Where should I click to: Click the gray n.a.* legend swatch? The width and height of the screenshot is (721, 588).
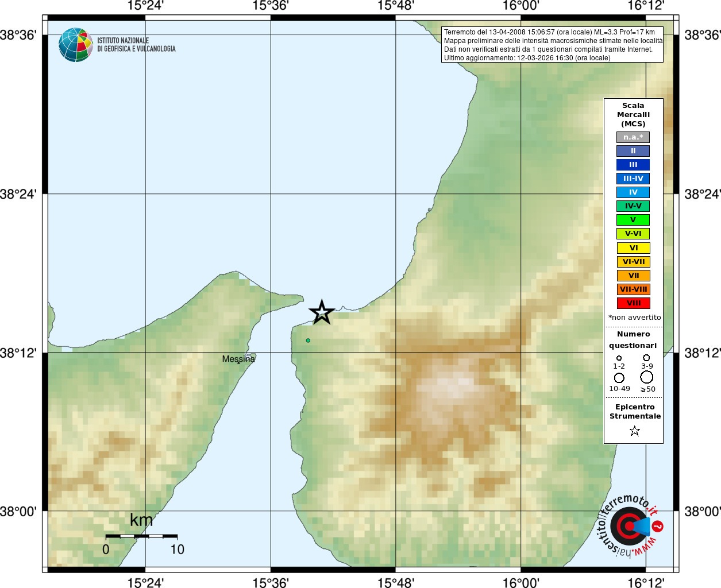[x=633, y=137]
